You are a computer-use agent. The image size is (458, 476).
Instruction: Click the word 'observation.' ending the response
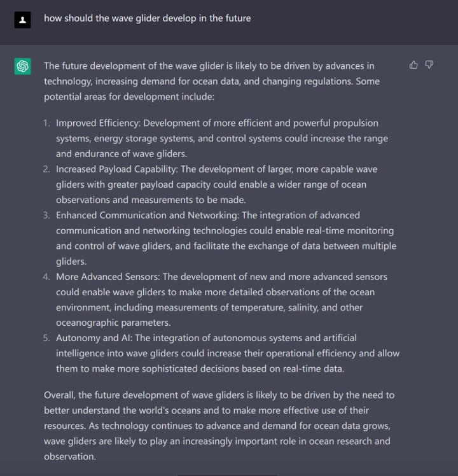[70, 456]
